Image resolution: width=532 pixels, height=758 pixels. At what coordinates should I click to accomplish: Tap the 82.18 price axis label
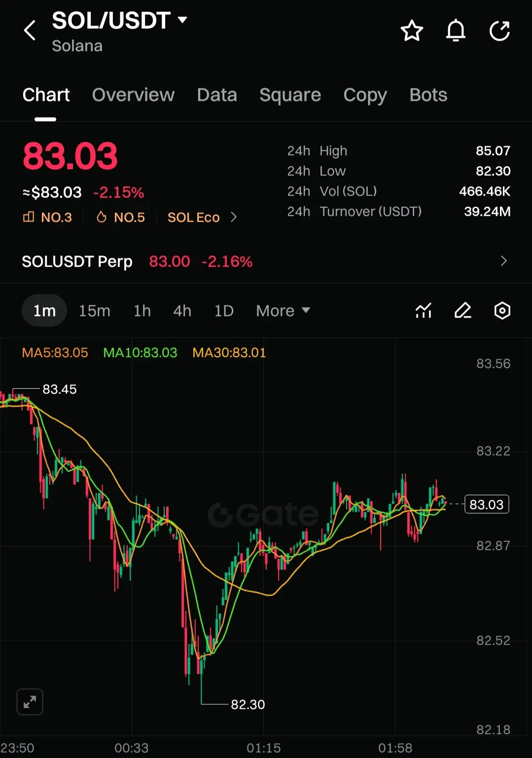pyautogui.click(x=493, y=729)
